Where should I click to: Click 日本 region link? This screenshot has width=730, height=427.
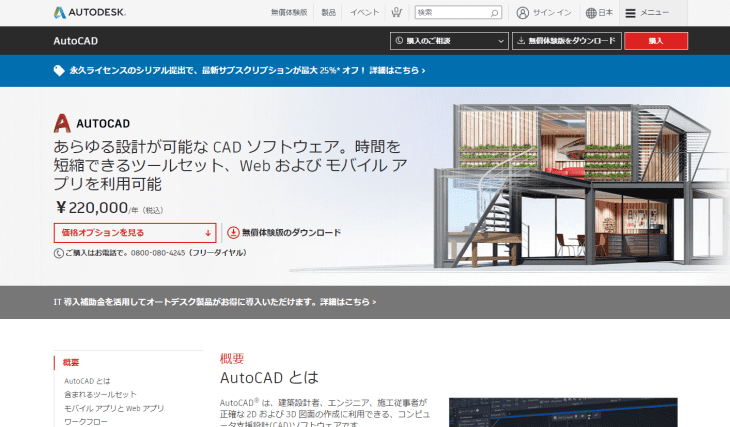pos(605,13)
